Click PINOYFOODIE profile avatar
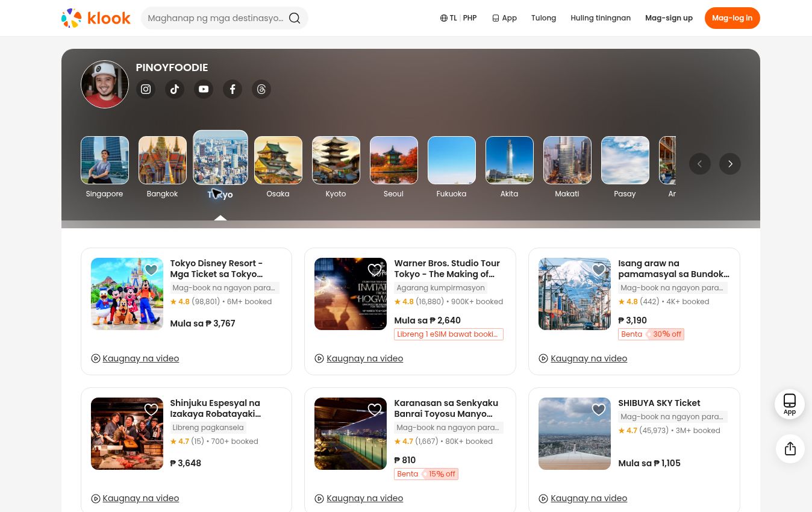Image resolution: width=812 pixels, height=512 pixels. (x=105, y=84)
